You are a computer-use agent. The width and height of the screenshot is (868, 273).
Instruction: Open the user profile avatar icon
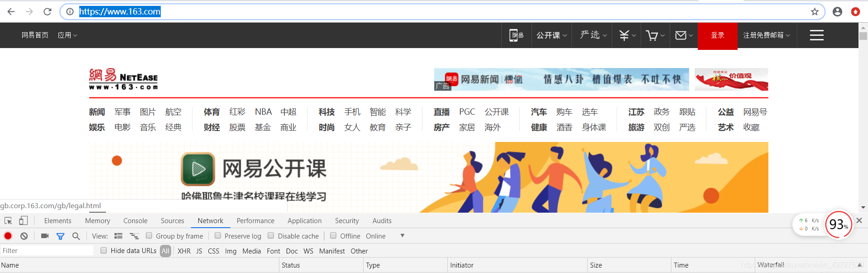pyautogui.click(x=837, y=12)
